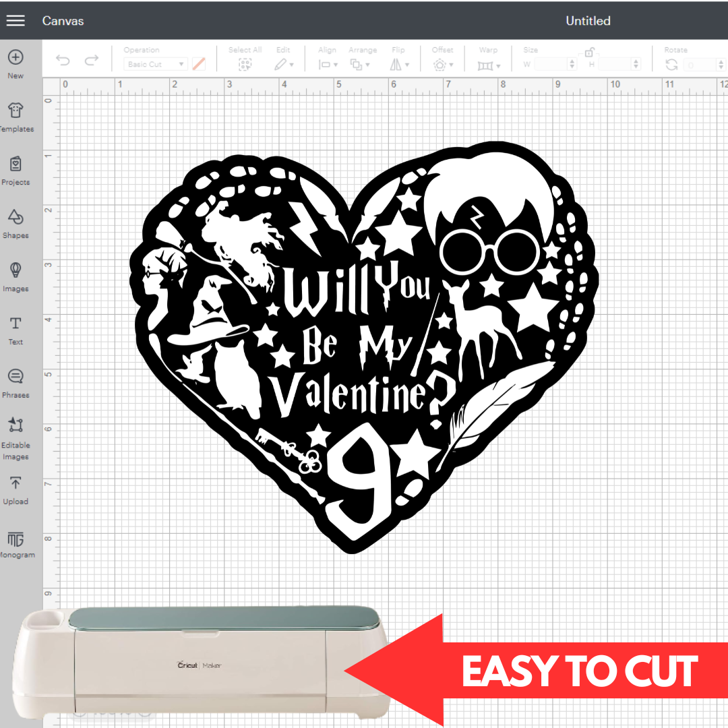Expand the Basic Cut operation dropdown
Viewport: 728px width, 728px height.
pos(155,64)
